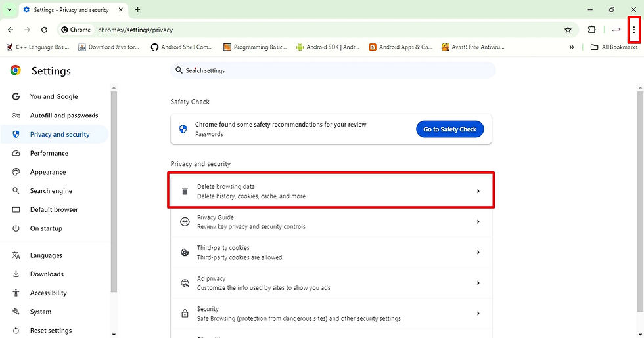644x338 pixels.
Task: Expand hidden bookmarks with double chevron
Action: pyautogui.click(x=571, y=47)
